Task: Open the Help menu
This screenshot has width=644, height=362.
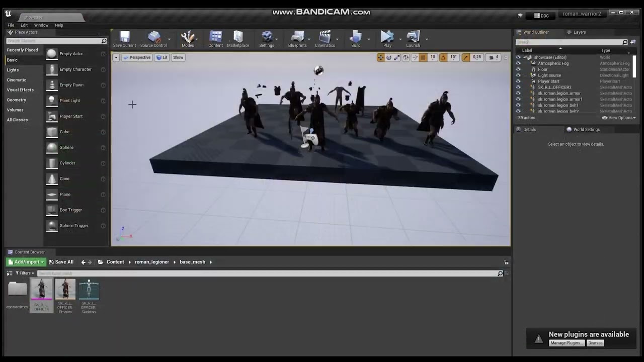Action: point(59,25)
